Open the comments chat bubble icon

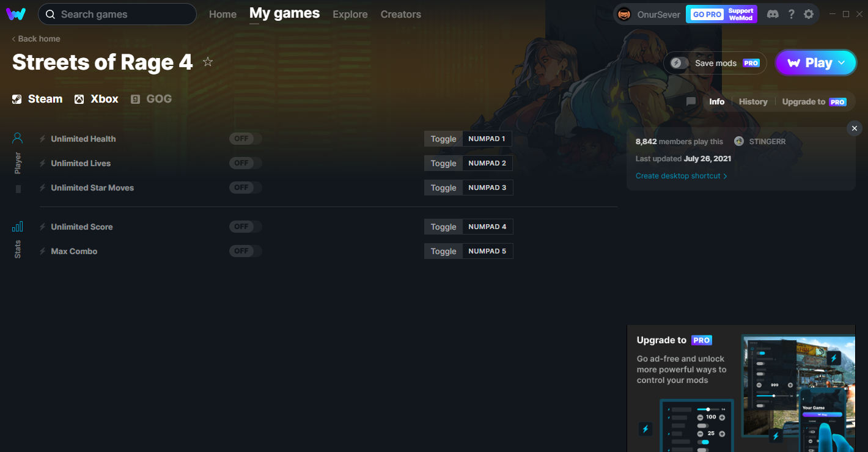[x=691, y=101]
